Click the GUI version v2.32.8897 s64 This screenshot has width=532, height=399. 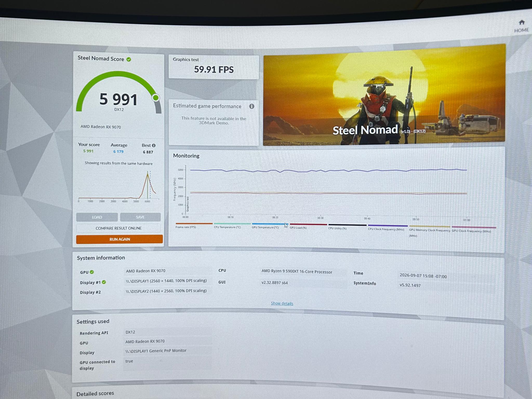coord(275,283)
